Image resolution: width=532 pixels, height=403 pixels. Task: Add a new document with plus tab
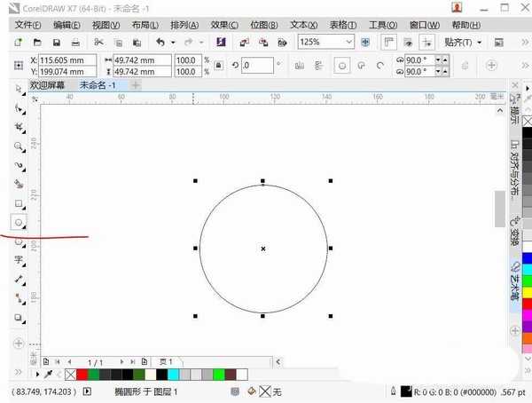click(x=136, y=85)
